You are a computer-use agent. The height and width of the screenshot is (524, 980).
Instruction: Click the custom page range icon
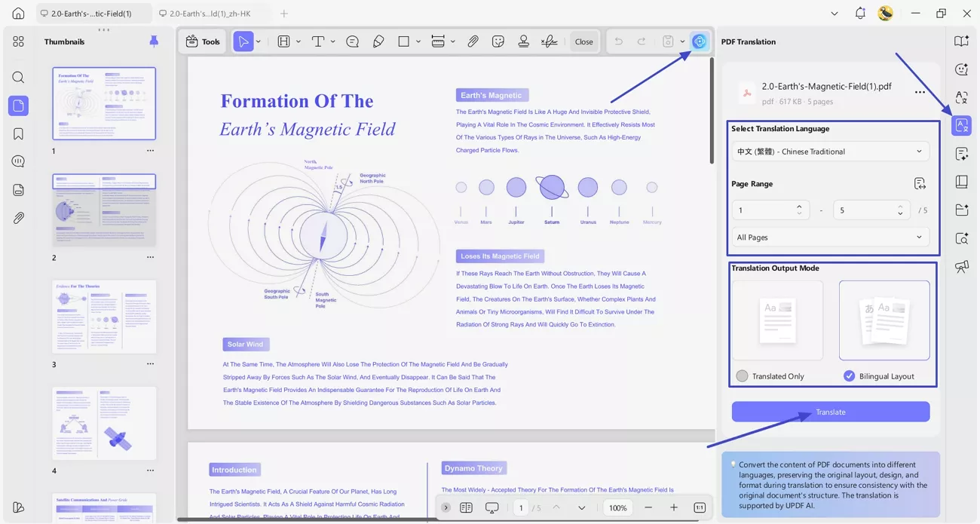[x=919, y=184]
